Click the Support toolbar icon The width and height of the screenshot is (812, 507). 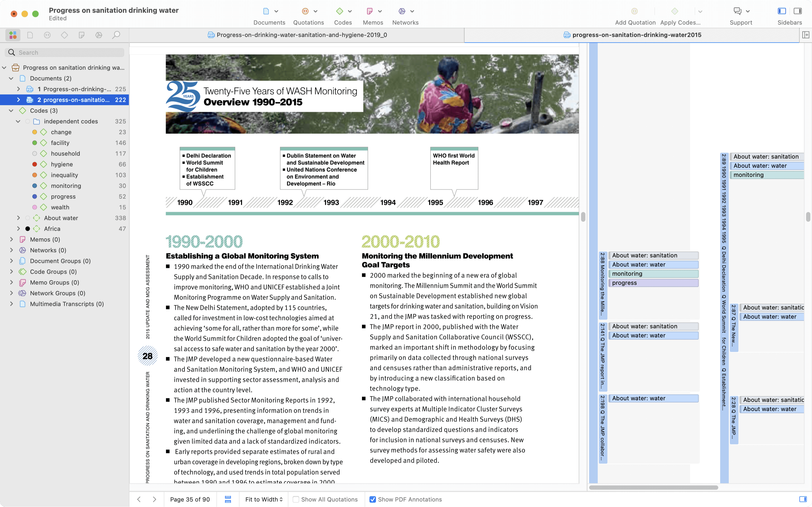(x=737, y=11)
